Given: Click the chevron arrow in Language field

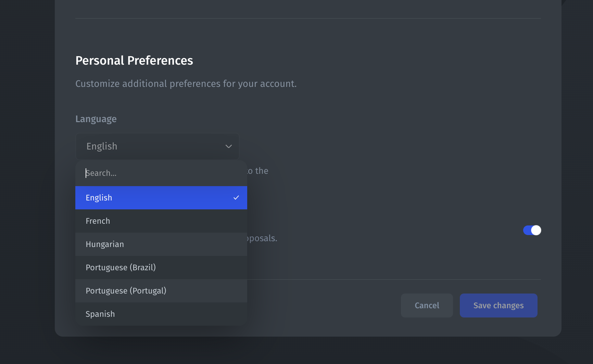Looking at the screenshot, I should click(x=228, y=146).
